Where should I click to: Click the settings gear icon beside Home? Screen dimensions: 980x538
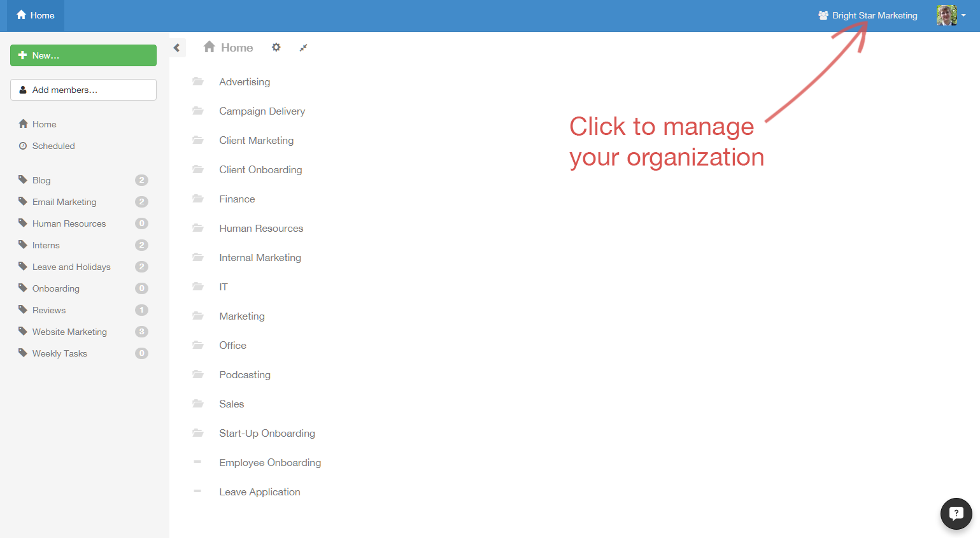(x=276, y=47)
